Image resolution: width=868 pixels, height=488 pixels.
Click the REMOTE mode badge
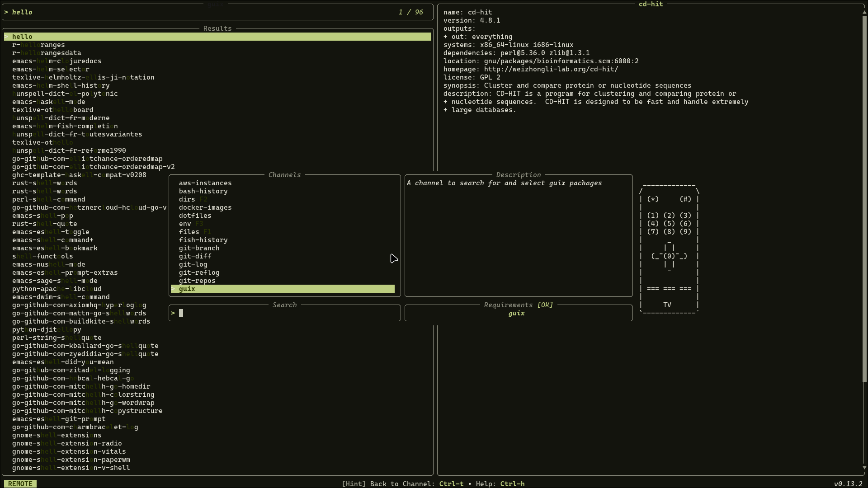coord(20,483)
